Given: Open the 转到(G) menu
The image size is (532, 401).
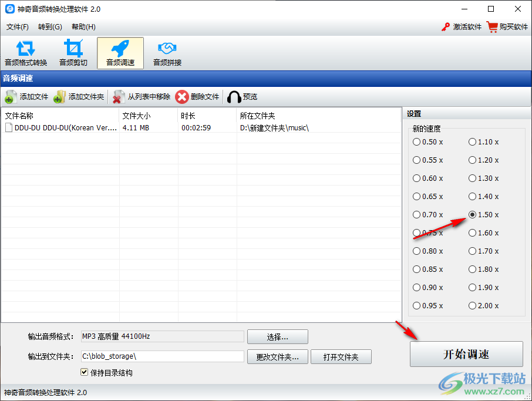Looking at the screenshot, I should [50, 27].
